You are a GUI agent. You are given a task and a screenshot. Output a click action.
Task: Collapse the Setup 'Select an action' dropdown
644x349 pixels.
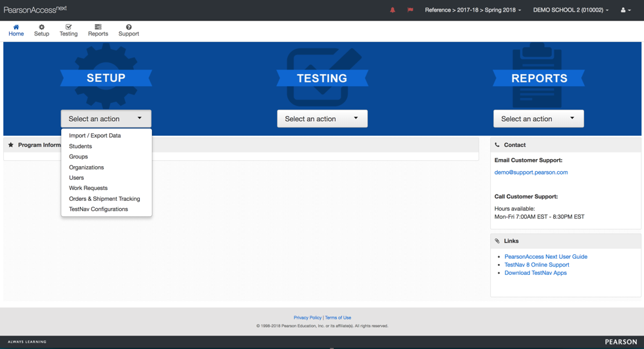click(x=106, y=118)
